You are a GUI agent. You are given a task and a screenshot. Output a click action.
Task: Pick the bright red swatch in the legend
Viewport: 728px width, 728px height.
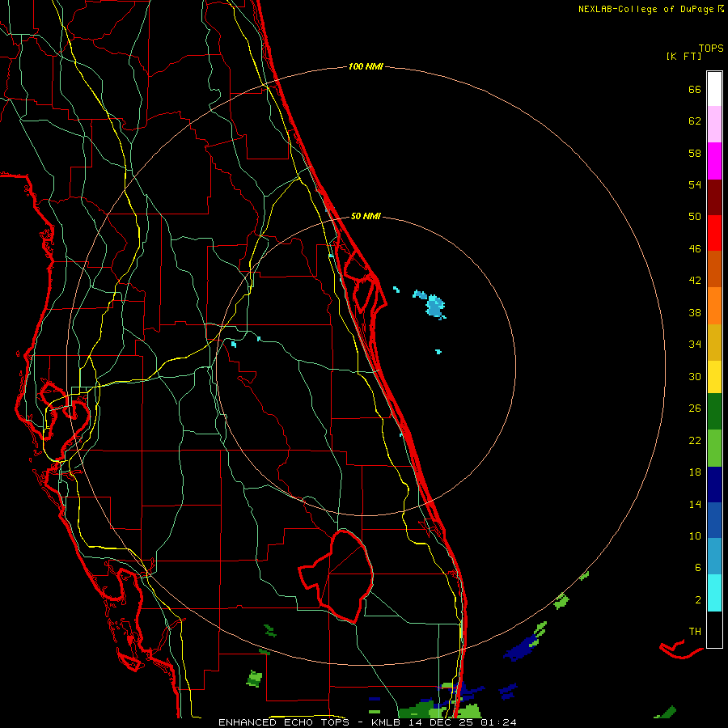[x=714, y=233]
